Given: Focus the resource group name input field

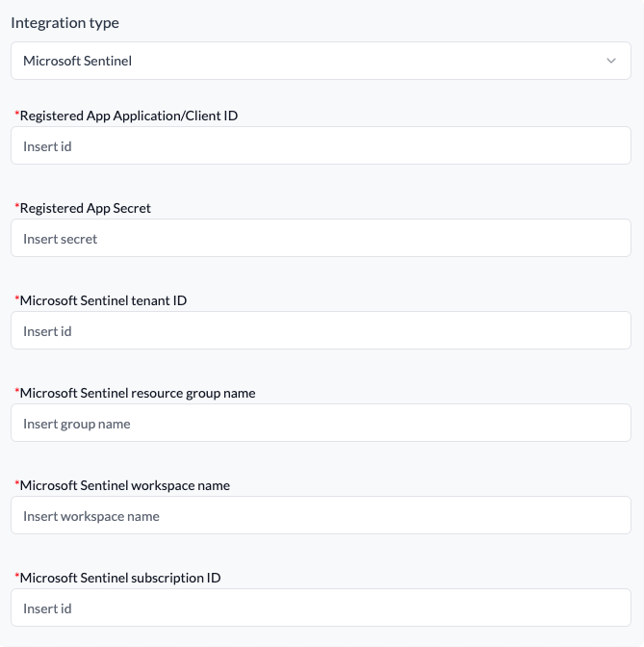Looking at the screenshot, I should pyautogui.click(x=321, y=423).
